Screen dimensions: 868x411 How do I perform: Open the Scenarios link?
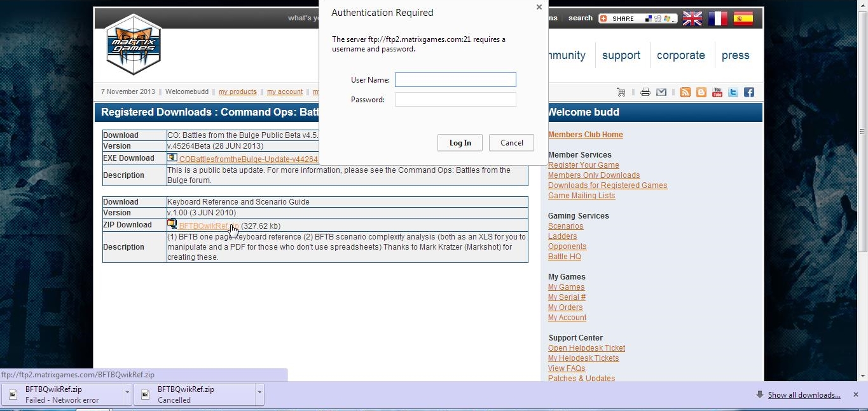pos(566,226)
